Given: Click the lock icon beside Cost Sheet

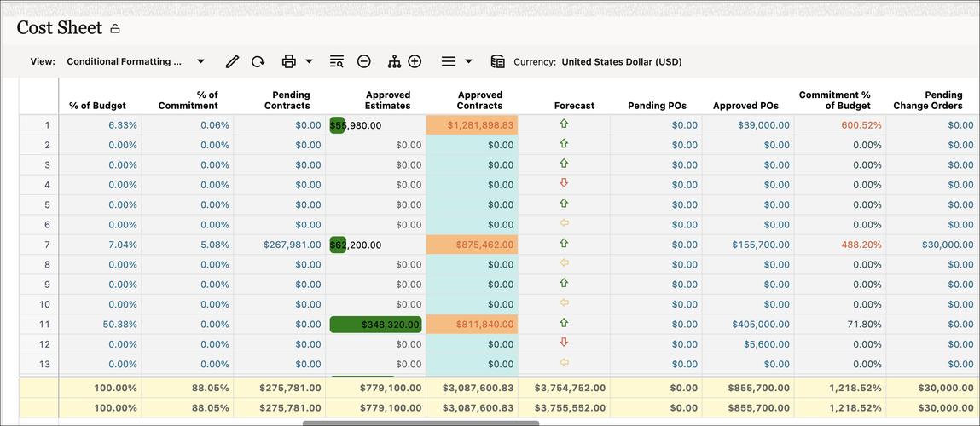Looking at the screenshot, I should click(x=115, y=29).
